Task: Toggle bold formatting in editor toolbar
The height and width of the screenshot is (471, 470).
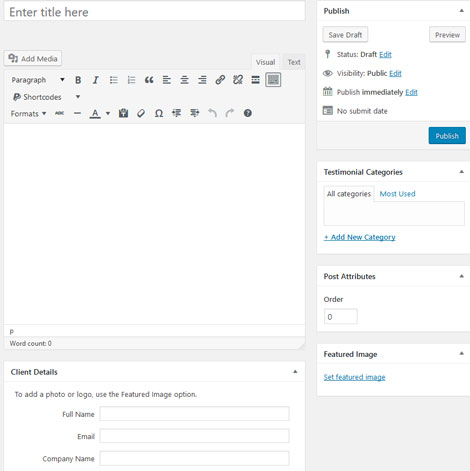Action: (78, 80)
